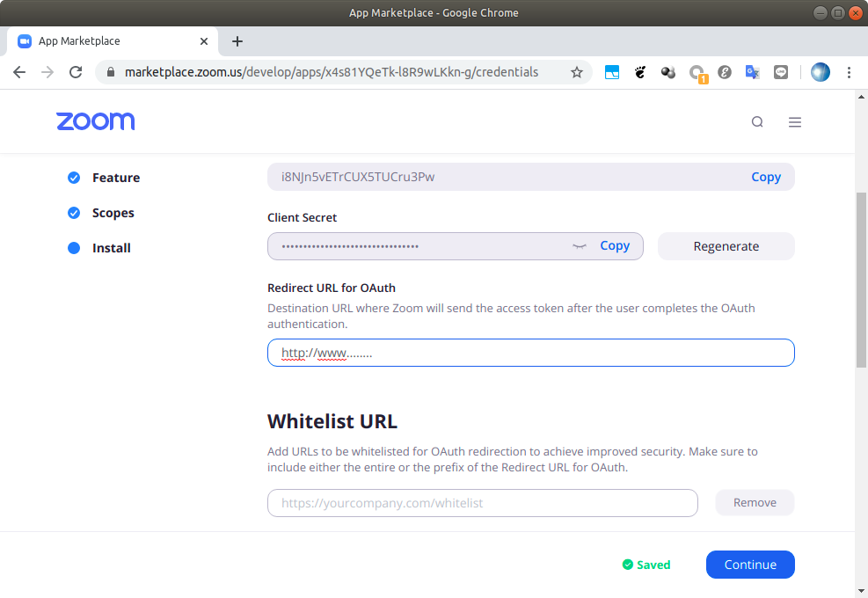Click the scrollbar up arrow

pyautogui.click(x=861, y=97)
